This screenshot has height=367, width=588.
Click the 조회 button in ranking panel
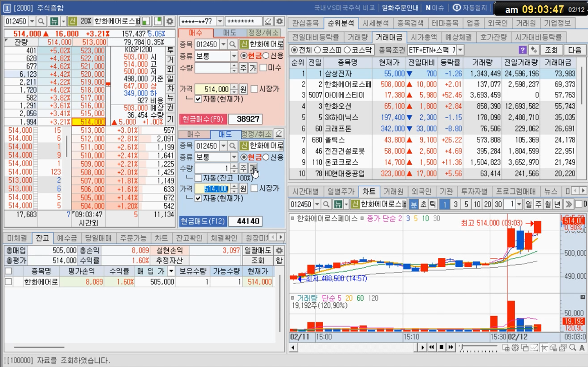tap(551, 49)
